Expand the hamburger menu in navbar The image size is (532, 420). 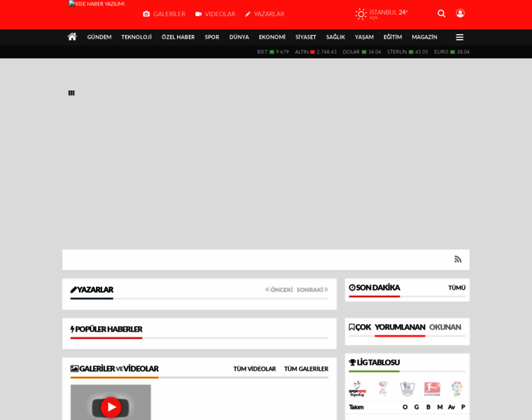coord(459,37)
